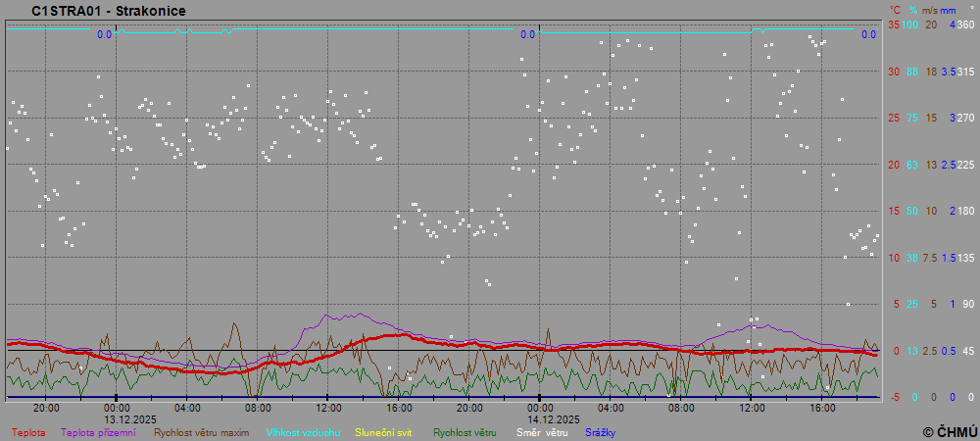
Task: Select the red Teplota legend label
Action: pyautogui.click(x=29, y=432)
